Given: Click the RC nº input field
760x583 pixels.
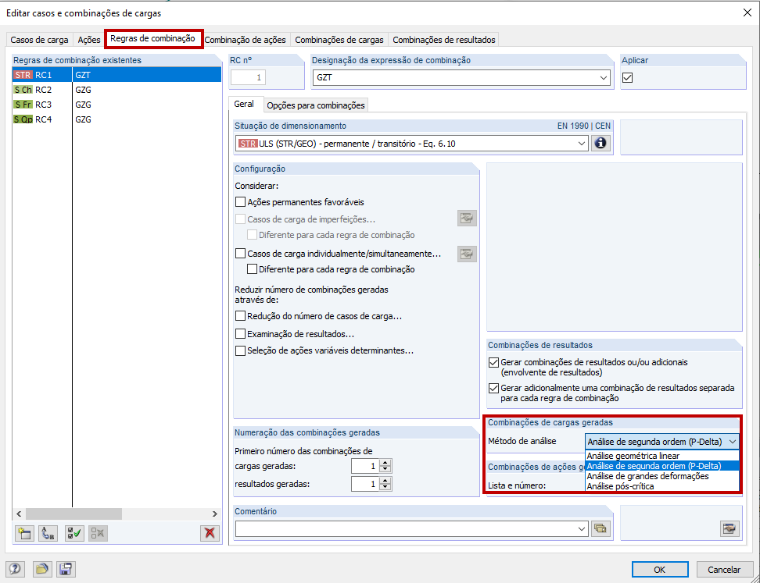Looking at the screenshot, I should click(x=248, y=77).
